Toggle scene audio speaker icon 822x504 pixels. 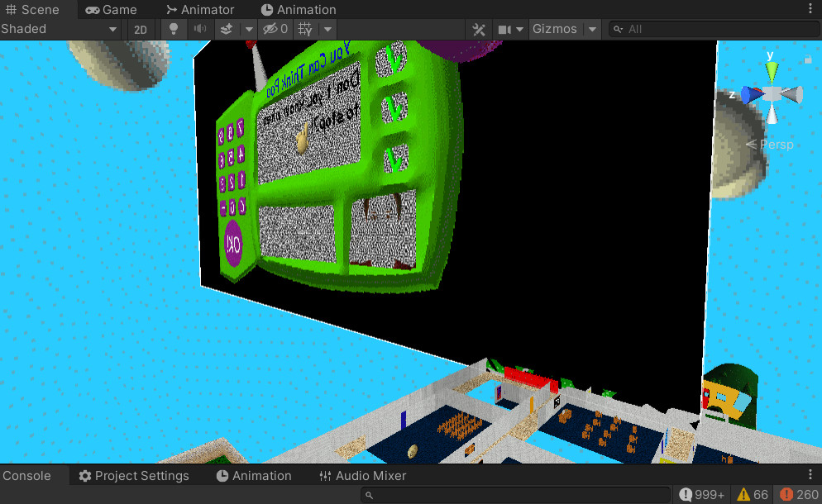[x=200, y=29]
